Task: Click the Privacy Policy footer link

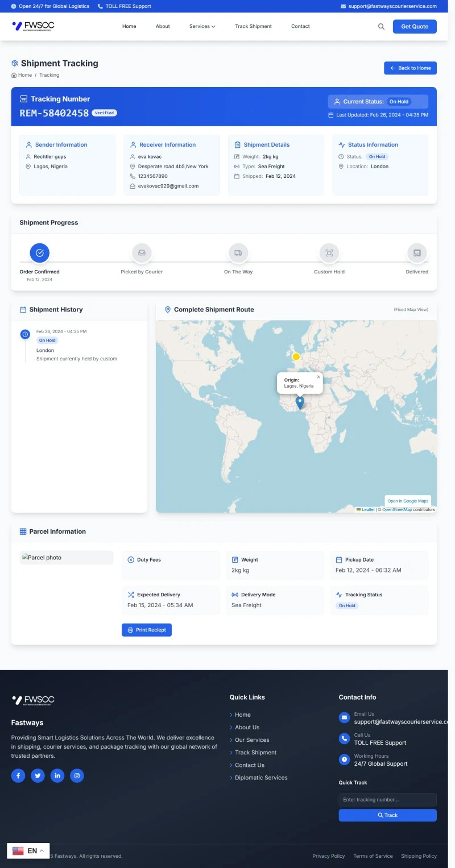Action: click(329, 856)
